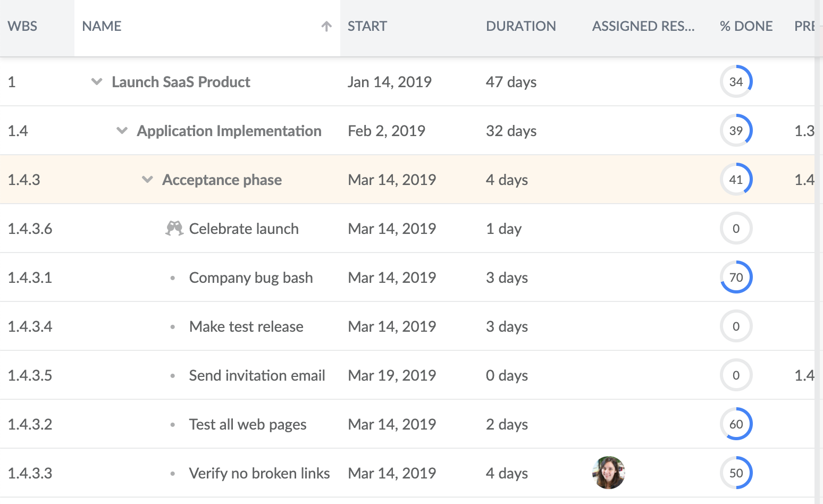
Task: Sort tasks by the START column
Action: [367, 26]
